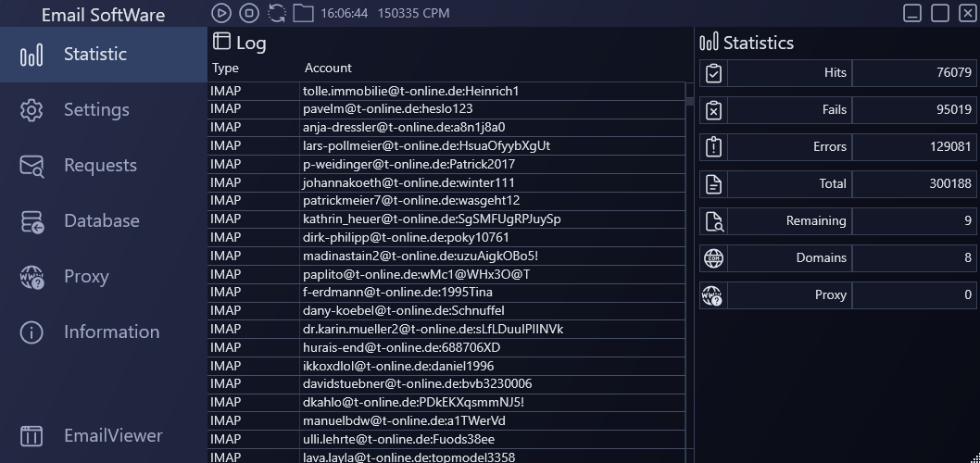
Task: Click the Log panel vertical scrollbar
Action: point(689,278)
